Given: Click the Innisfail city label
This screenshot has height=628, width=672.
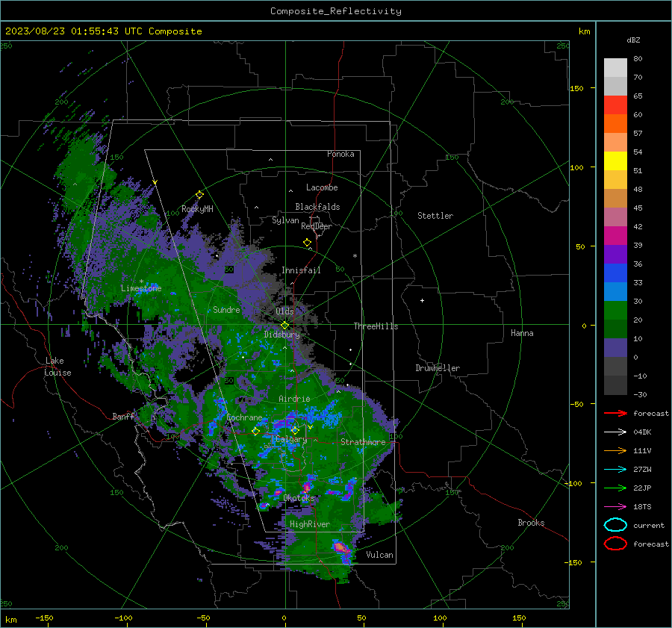Looking at the screenshot, I should (301, 270).
